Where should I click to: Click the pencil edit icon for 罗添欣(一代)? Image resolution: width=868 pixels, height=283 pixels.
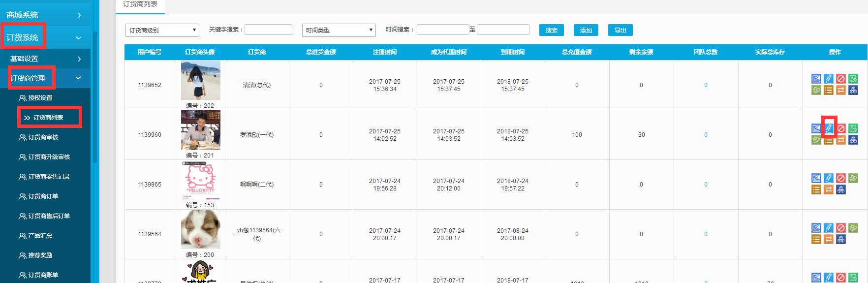[829, 128]
